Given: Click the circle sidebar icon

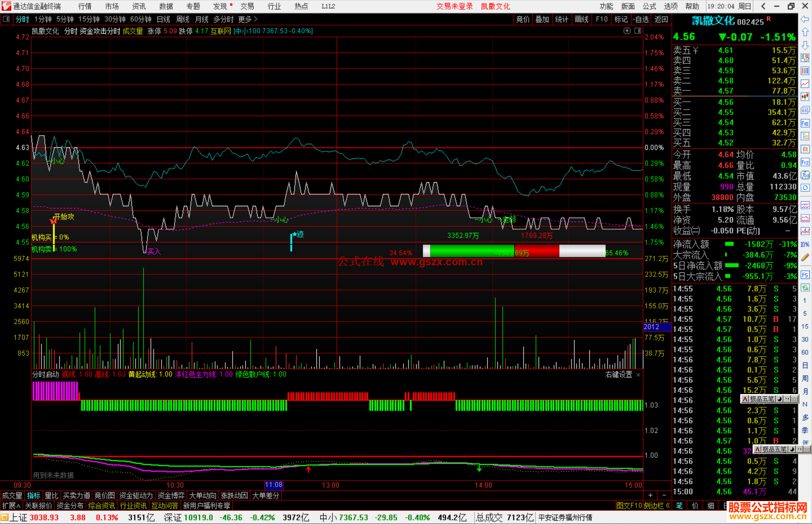Looking at the screenshot, I should (x=805, y=188).
